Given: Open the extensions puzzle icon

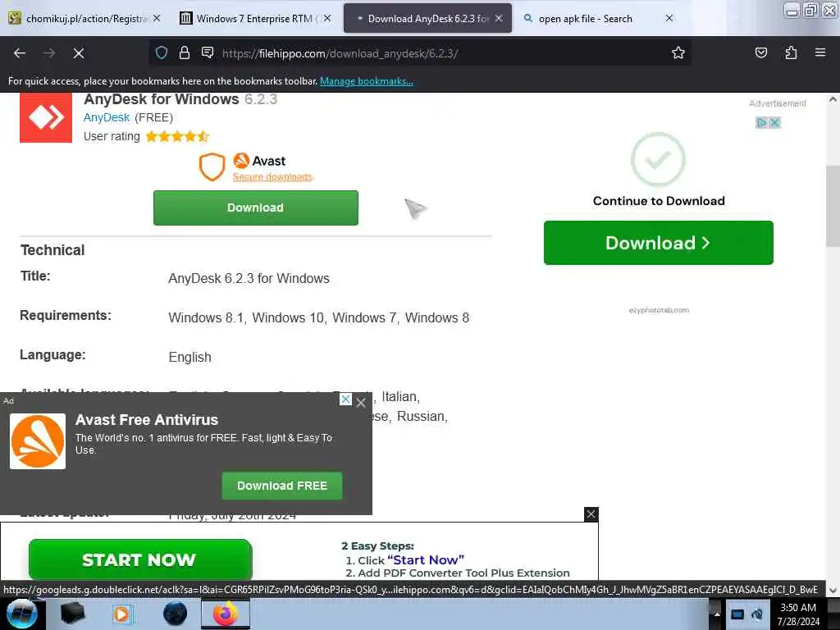Looking at the screenshot, I should pyautogui.click(x=791, y=52).
